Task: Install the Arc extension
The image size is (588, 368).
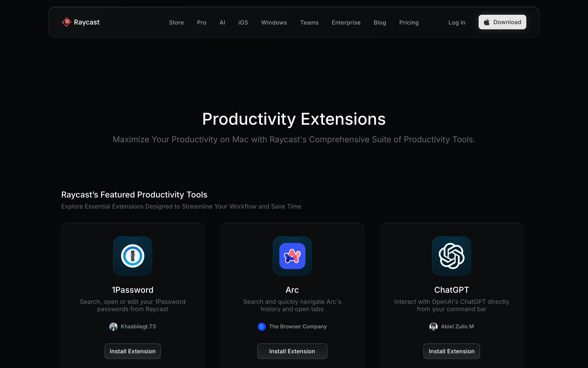Action: tap(292, 351)
